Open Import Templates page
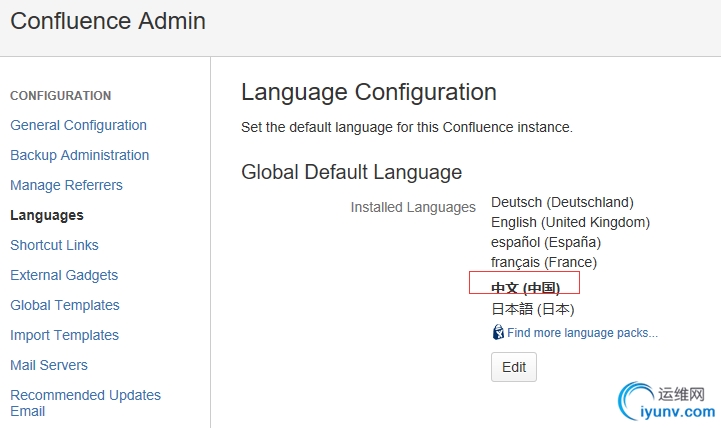This screenshot has height=428, width=721. tap(64, 335)
